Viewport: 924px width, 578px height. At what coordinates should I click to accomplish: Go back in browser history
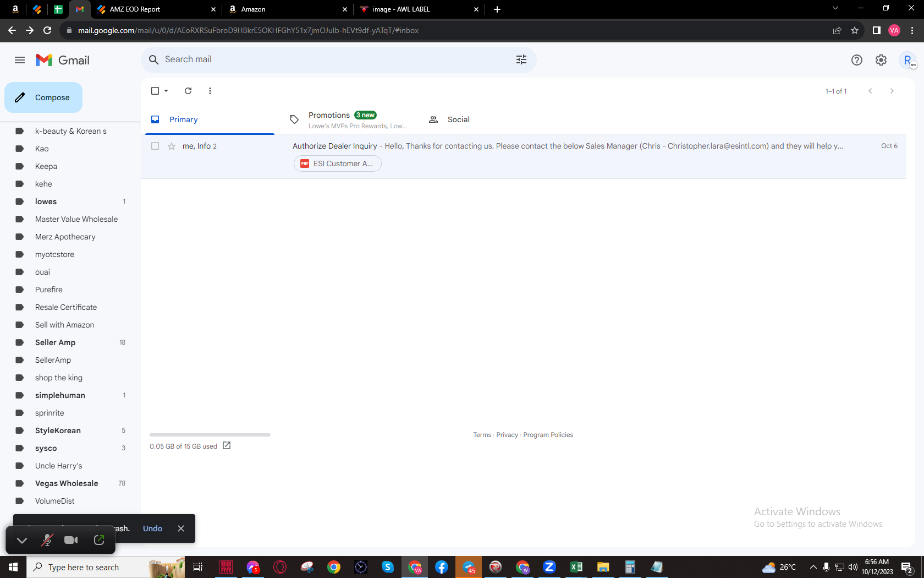(x=12, y=30)
